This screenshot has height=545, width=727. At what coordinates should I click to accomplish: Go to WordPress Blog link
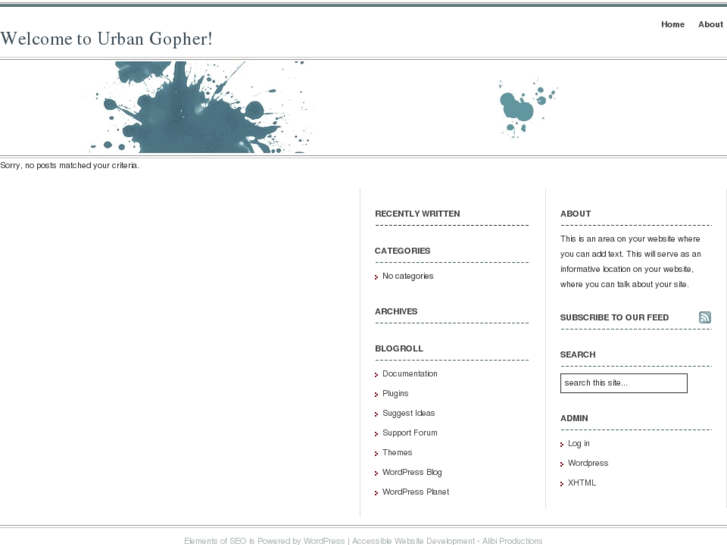[412, 472]
